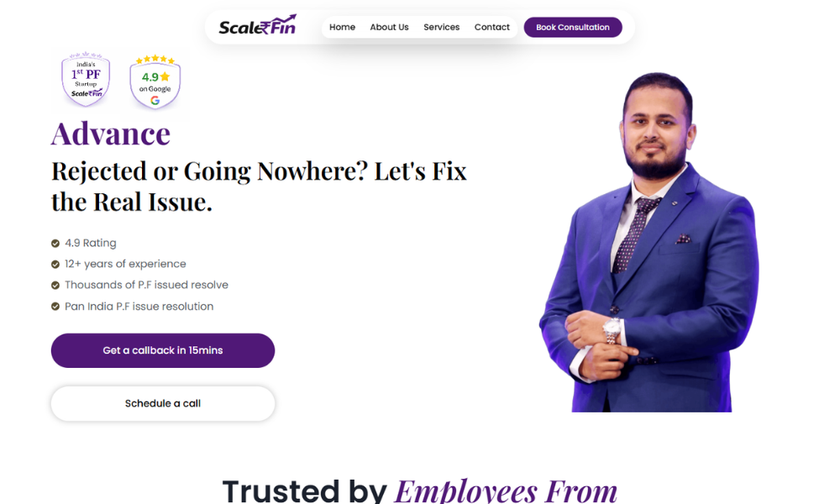
Task: Click the Trusted by Employees From heading
Action: [x=419, y=491]
